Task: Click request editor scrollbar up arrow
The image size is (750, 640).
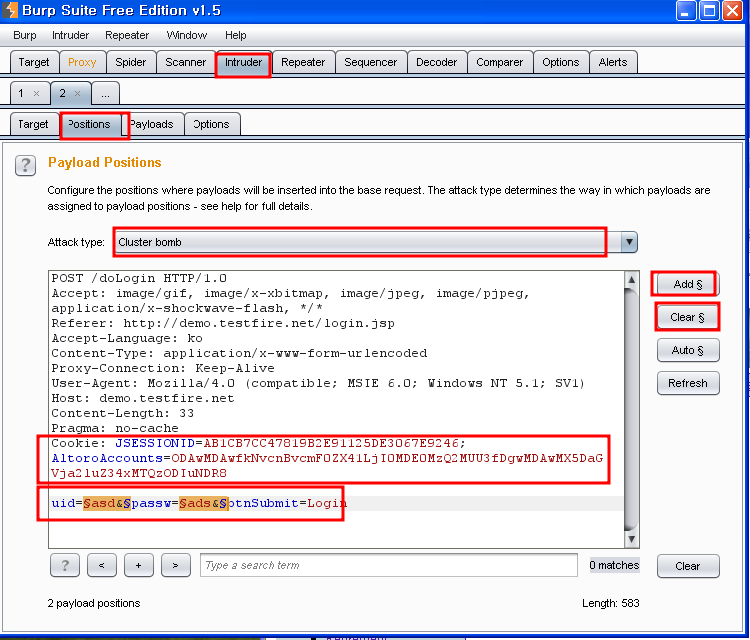Action: (631, 279)
